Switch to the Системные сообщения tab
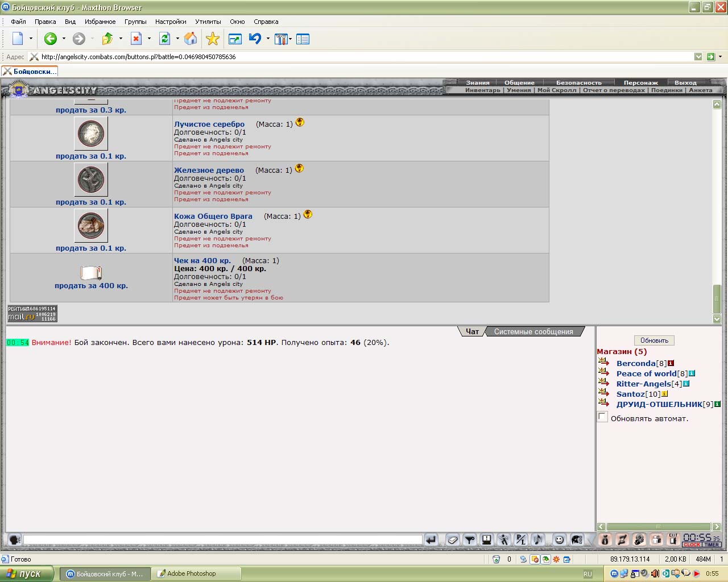Screen dimensions: 728x582 [x=533, y=331]
